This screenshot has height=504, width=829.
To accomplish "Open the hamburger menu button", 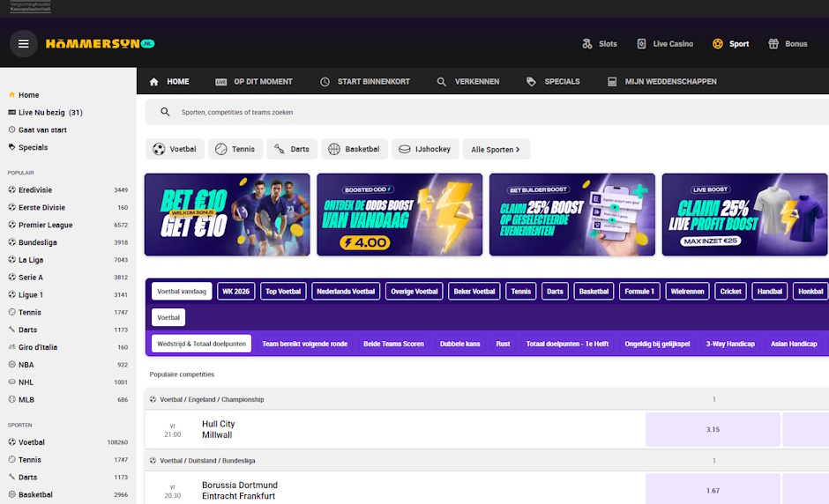I will click(x=23, y=44).
